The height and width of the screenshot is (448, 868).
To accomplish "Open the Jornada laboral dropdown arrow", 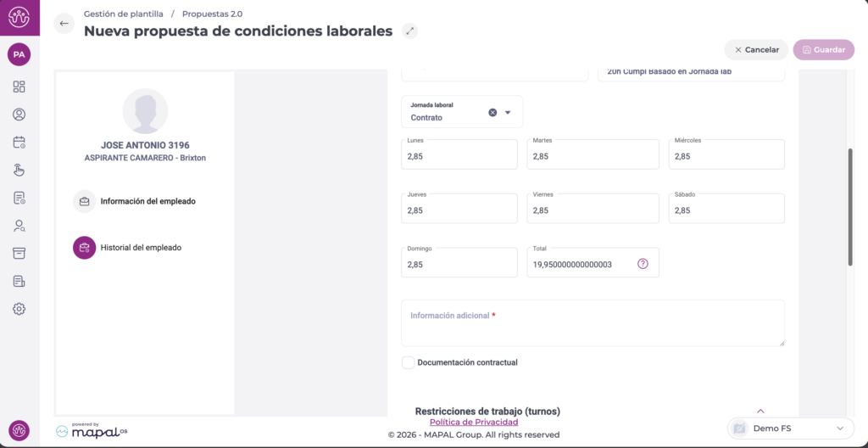I will coord(509,112).
